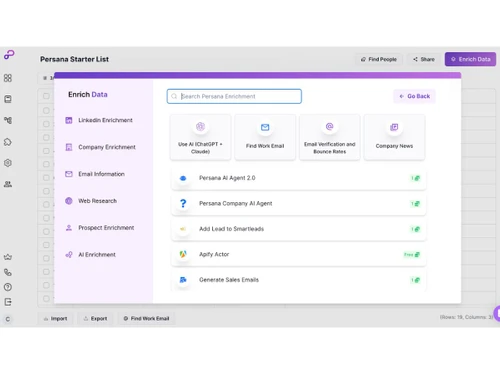Click the Share button

(424, 59)
